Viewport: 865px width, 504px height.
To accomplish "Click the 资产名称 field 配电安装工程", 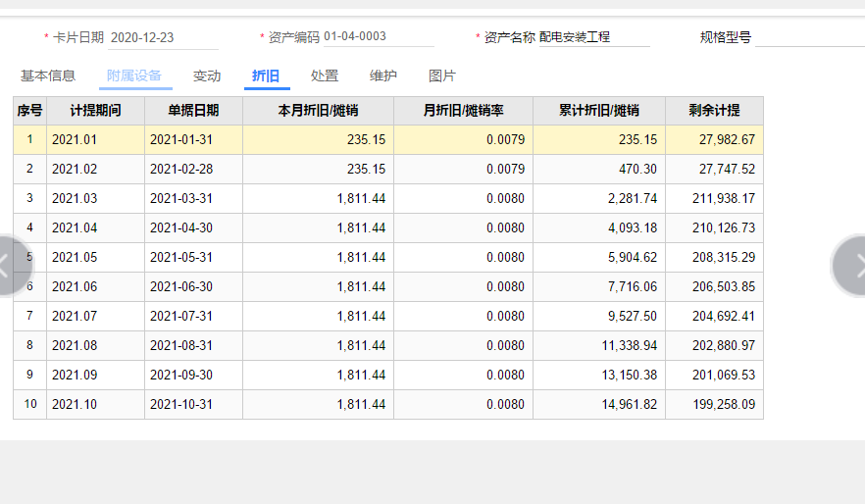I will click(x=594, y=37).
